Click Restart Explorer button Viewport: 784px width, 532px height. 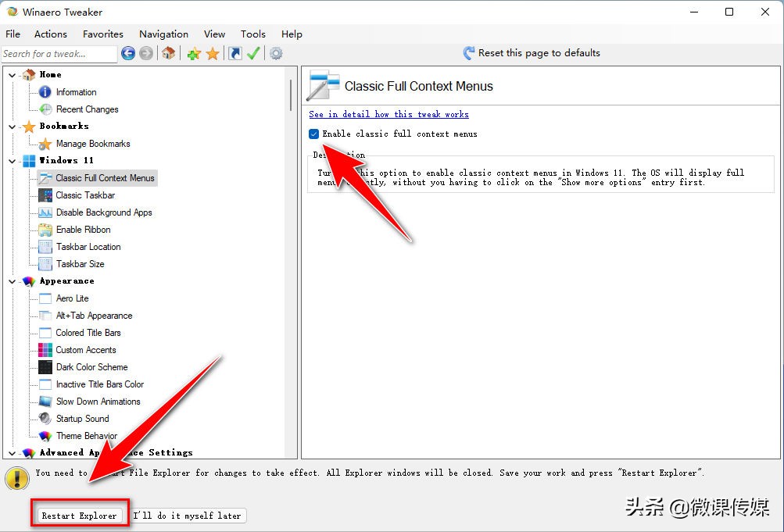click(79, 516)
